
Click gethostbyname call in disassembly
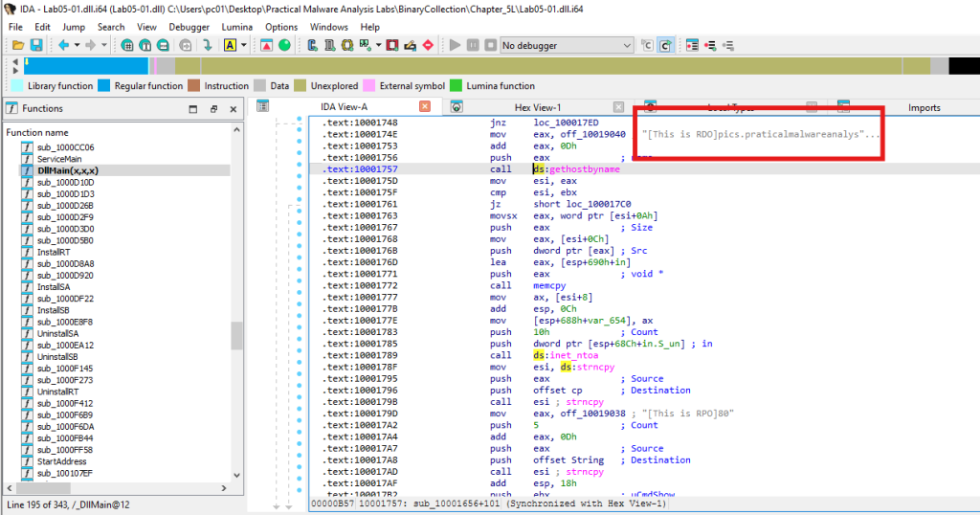(x=585, y=169)
